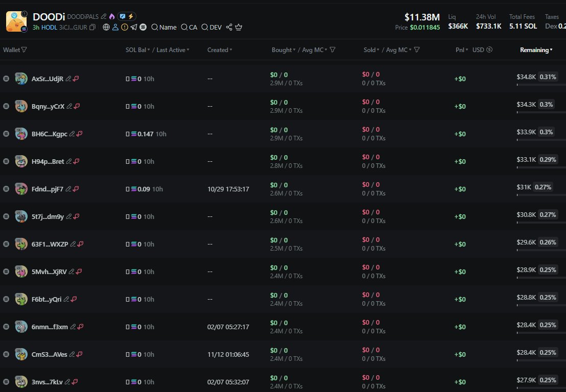566x392 pixels.
Task: Sort by Last Active column
Action: point(173,50)
